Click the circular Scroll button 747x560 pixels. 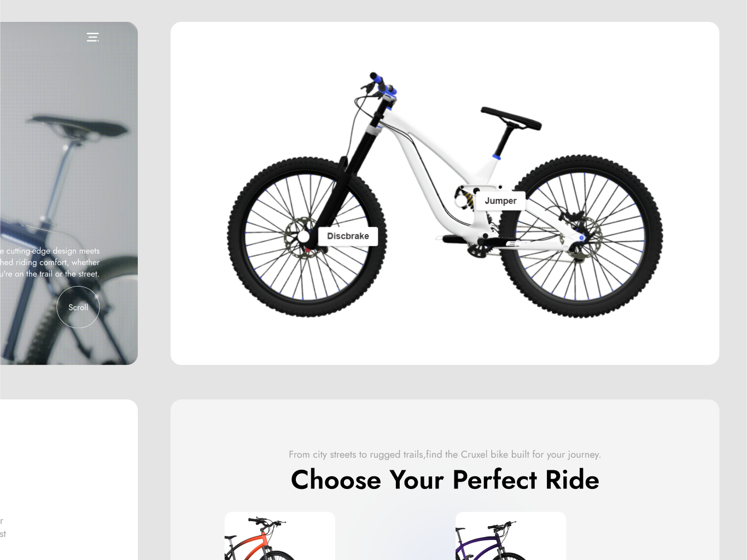point(78,307)
